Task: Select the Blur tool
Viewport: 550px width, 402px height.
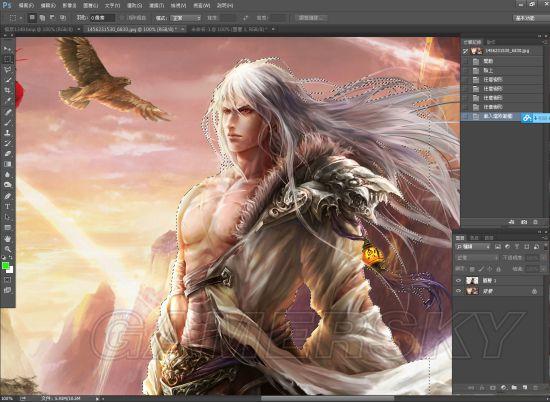Action: [x=7, y=174]
